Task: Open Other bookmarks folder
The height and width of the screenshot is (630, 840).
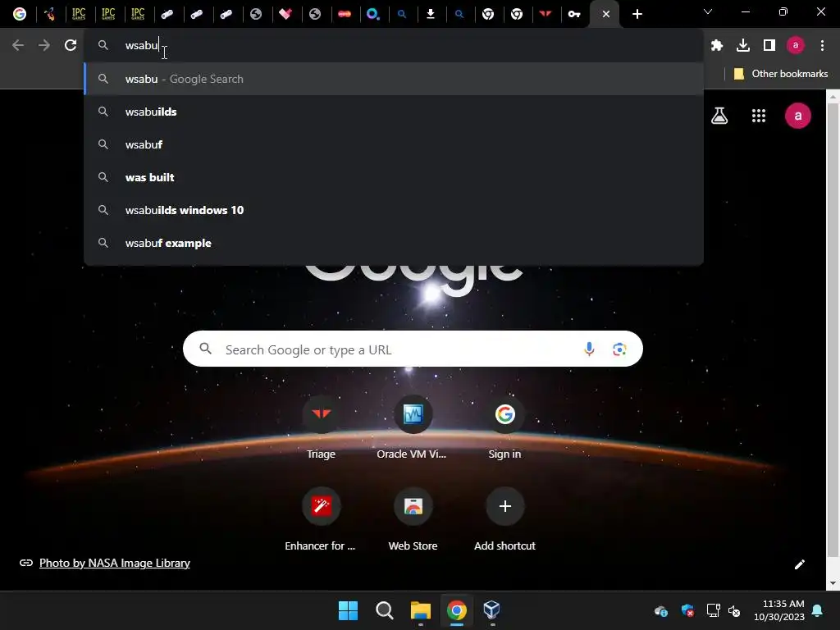Action: coord(781,74)
